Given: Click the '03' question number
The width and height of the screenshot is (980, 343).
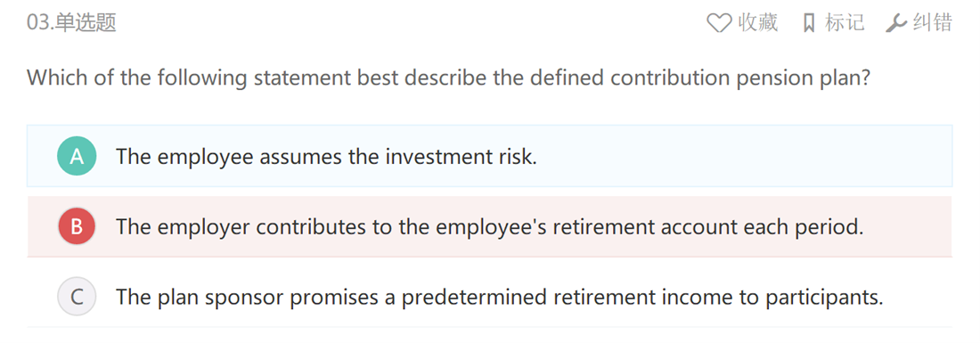Looking at the screenshot, I should pyautogui.click(x=37, y=24).
